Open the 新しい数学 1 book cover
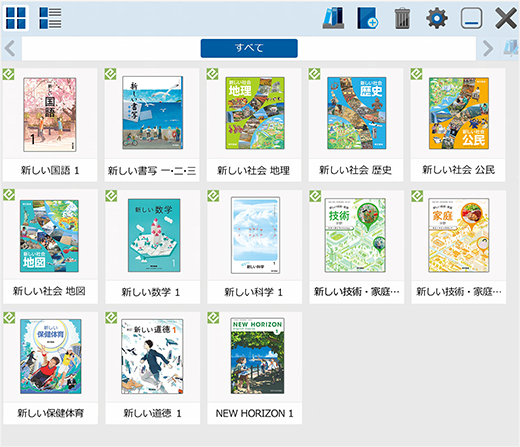 coord(154,235)
